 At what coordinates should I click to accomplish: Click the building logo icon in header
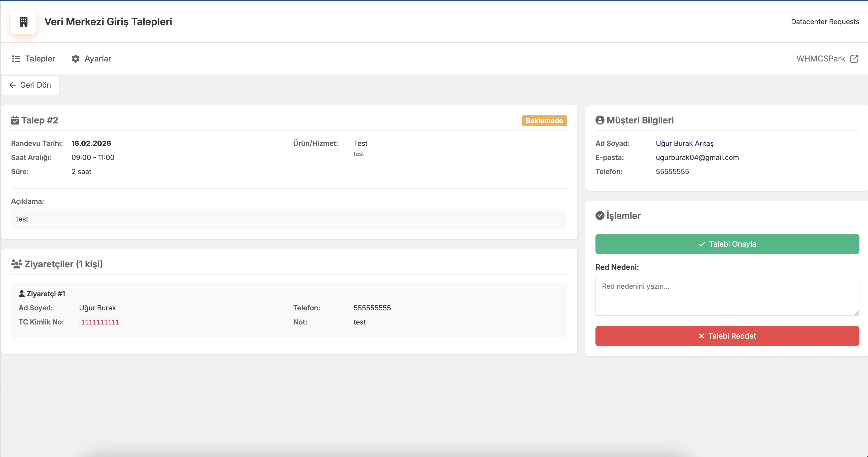24,22
